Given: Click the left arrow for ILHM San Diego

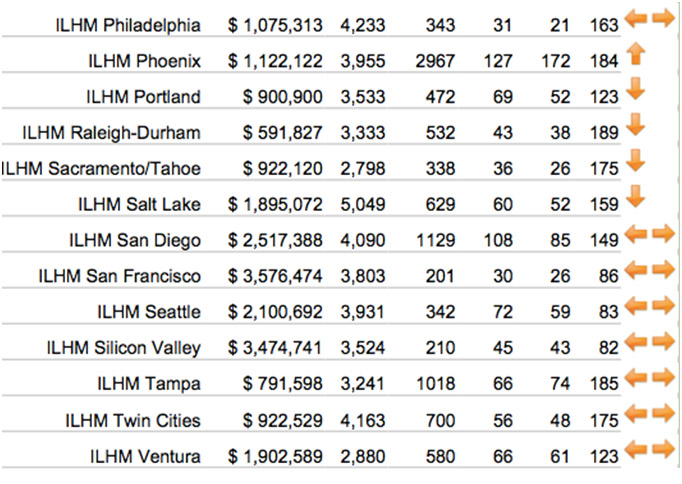Looking at the screenshot, I should 636,234.
